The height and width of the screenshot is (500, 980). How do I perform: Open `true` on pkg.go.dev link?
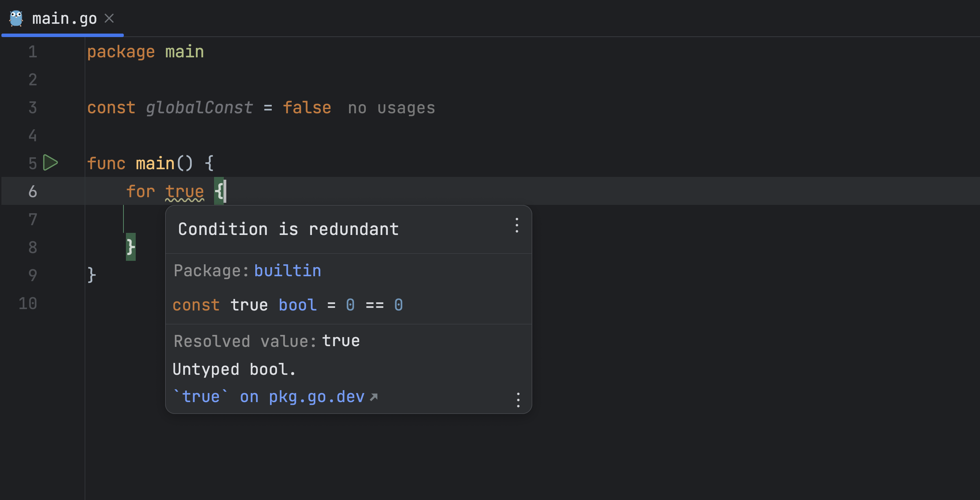[x=268, y=397]
